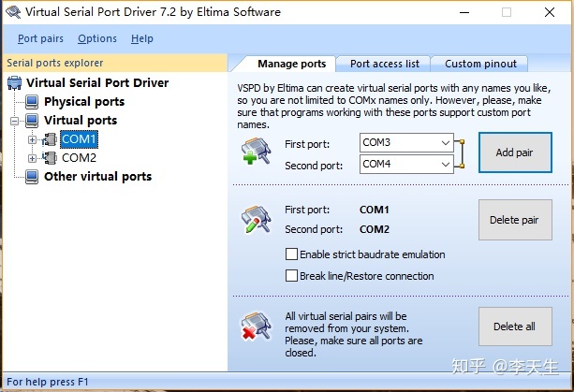Click the COM1 connector icon in tree
The width and height of the screenshot is (574, 392).
tap(50, 139)
